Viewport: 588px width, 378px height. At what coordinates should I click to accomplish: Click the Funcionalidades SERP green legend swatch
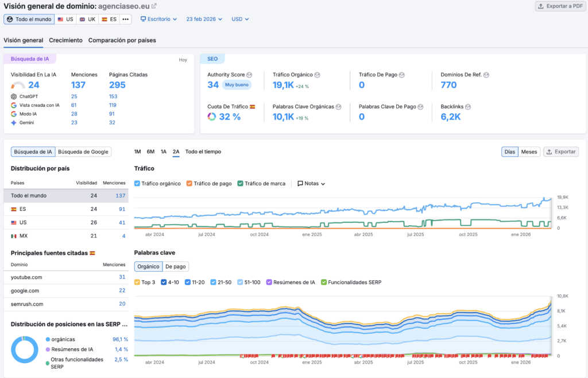(x=324, y=282)
